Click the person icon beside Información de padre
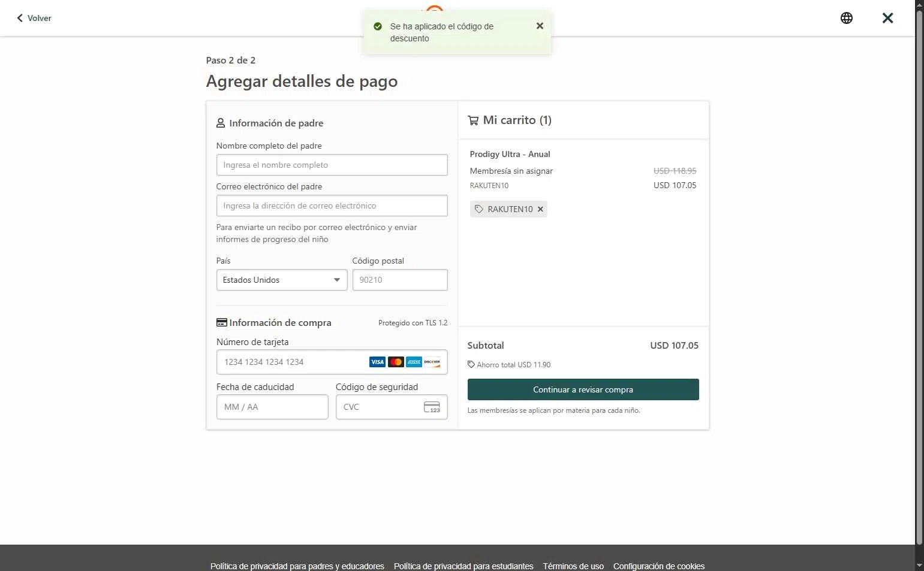This screenshot has height=571, width=924. (221, 123)
